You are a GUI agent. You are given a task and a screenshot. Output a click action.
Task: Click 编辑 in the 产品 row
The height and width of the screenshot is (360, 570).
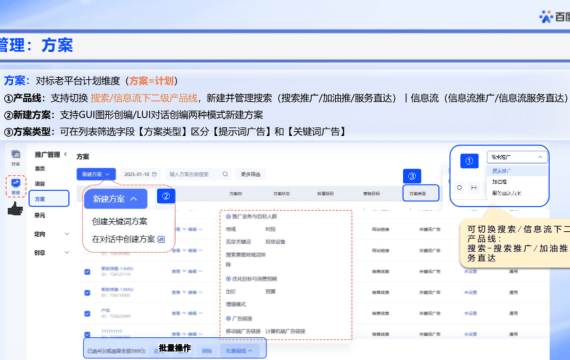(192, 313)
